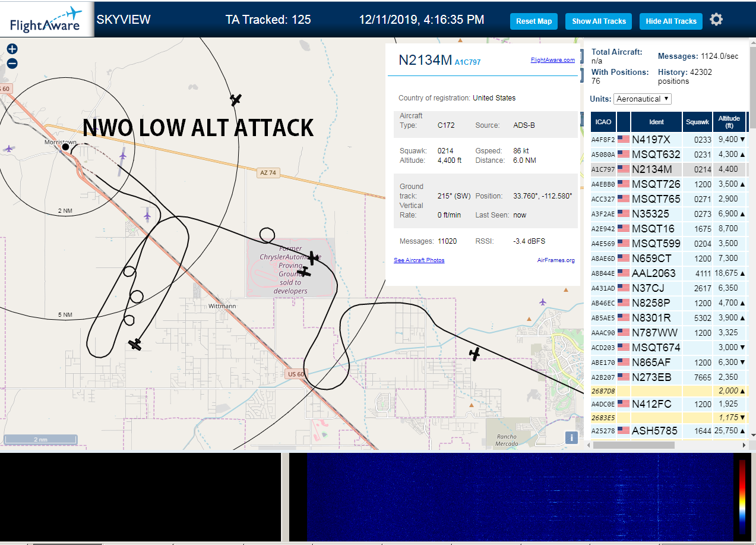Click US flag in the N4197X row

pos(624,140)
